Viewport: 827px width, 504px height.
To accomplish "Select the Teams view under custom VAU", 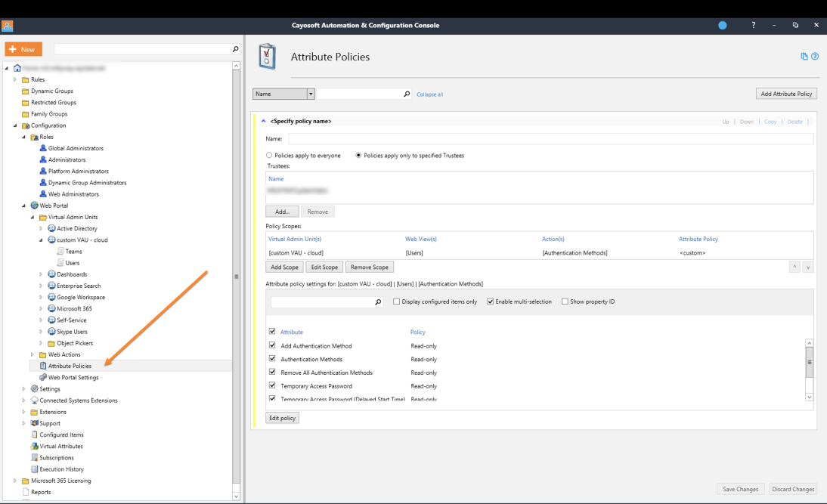I will [x=73, y=252].
